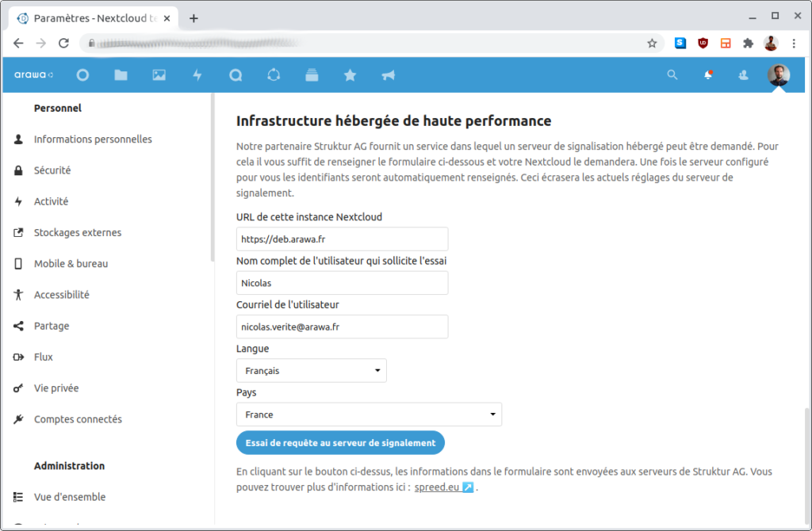Open Comptes connectés settings
812x531 pixels.
(x=79, y=418)
